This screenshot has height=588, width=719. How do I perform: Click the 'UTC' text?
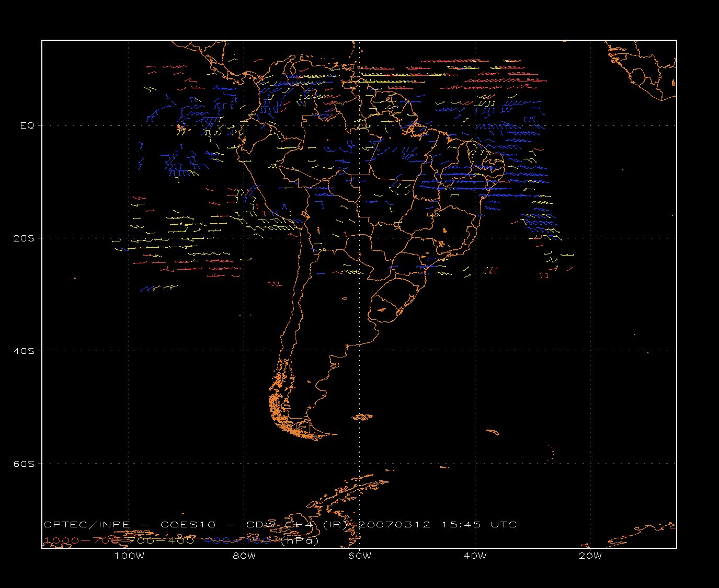pos(504,525)
